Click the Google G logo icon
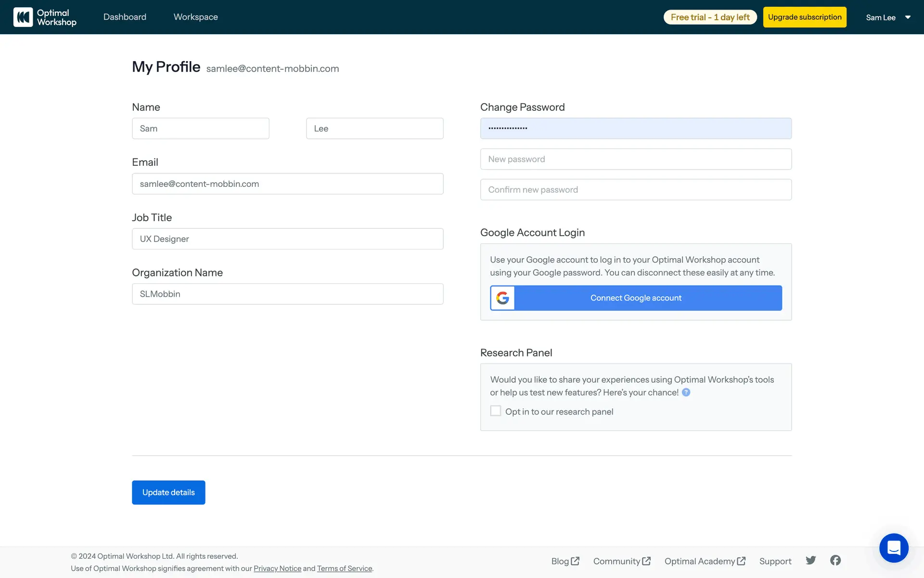This screenshot has width=924, height=578. point(503,298)
